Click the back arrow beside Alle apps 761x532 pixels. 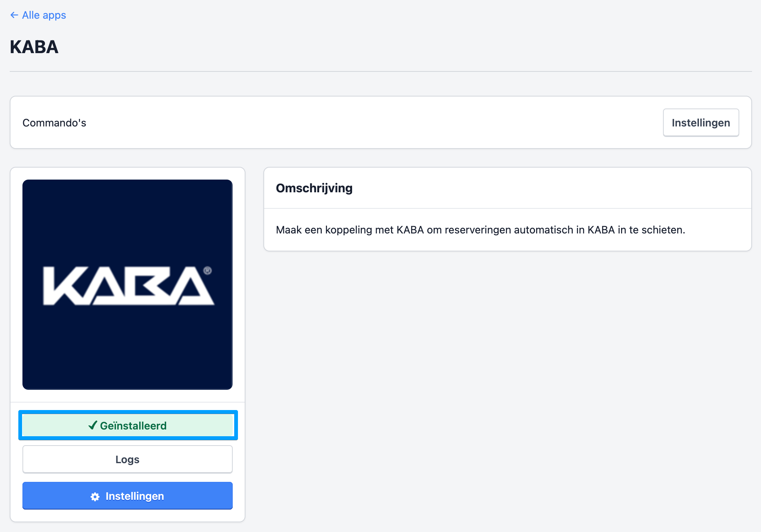[14, 15]
